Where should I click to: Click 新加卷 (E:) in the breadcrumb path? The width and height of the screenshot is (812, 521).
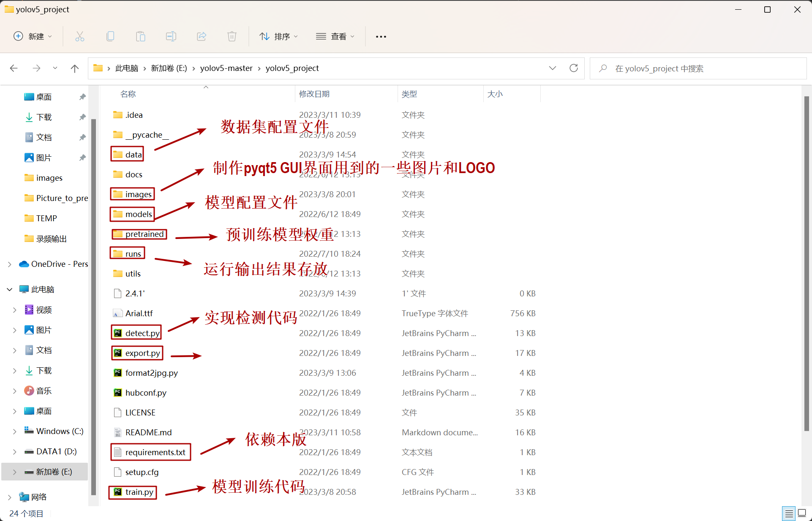point(169,68)
